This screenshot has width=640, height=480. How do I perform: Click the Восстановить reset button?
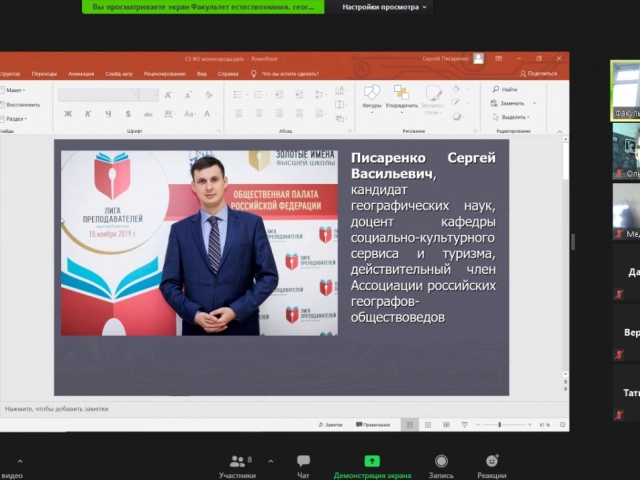pos(20,105)
